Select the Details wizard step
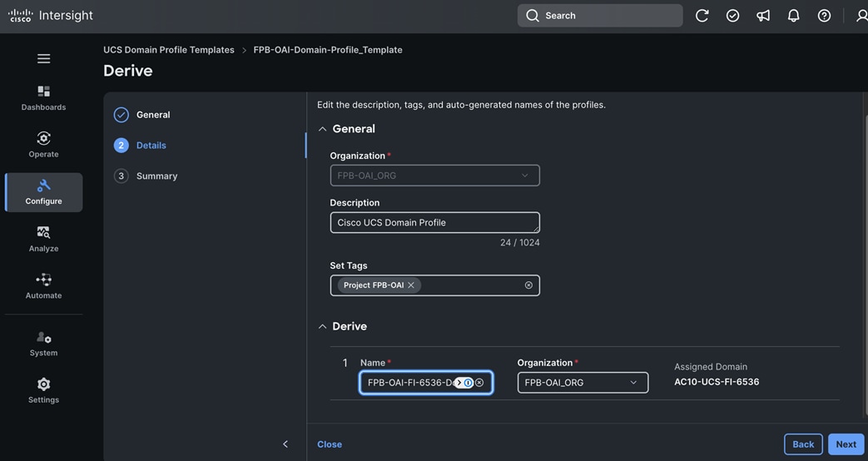The width and height of the screenshot is (868, 461). click(140, 145)
